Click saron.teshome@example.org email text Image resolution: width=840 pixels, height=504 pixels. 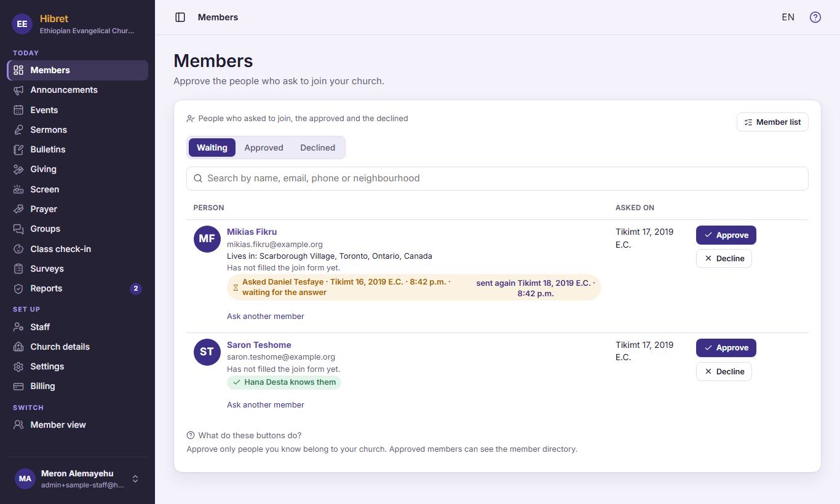pyautogui.click(x=281, y=356)
